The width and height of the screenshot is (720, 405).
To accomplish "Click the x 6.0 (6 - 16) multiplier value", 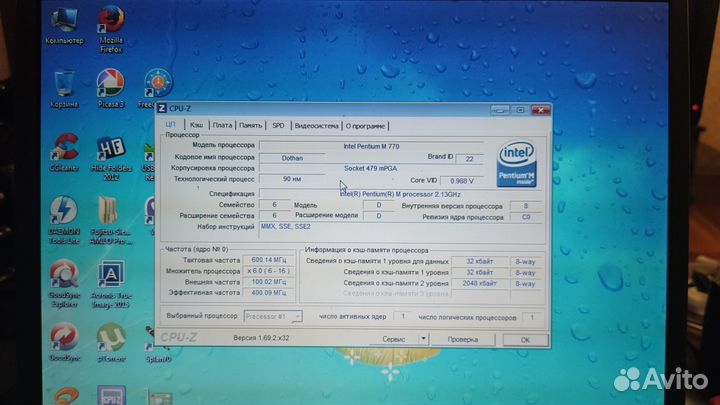I will pyautogui.click(x=269, y=271).
